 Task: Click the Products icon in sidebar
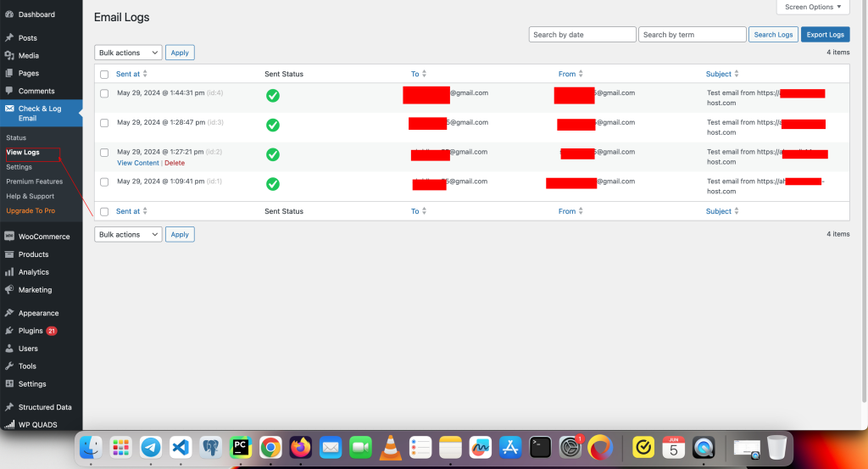[x=9, y=254]
